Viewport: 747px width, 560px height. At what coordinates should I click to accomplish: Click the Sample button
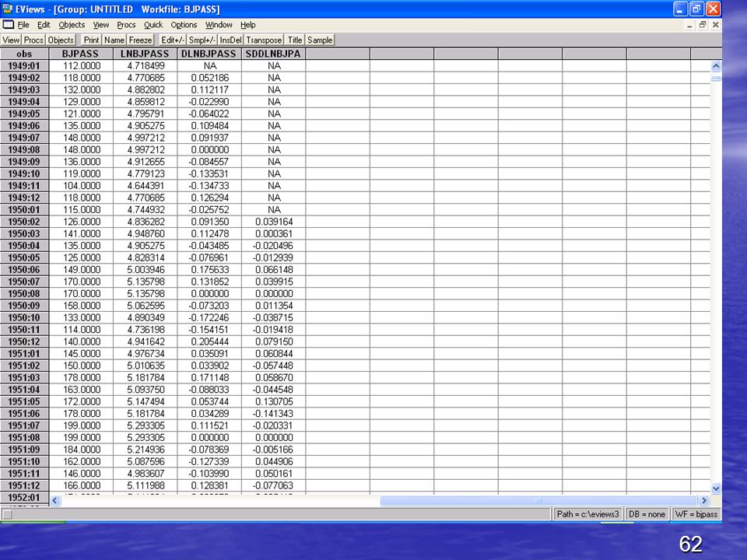[320, 40]
